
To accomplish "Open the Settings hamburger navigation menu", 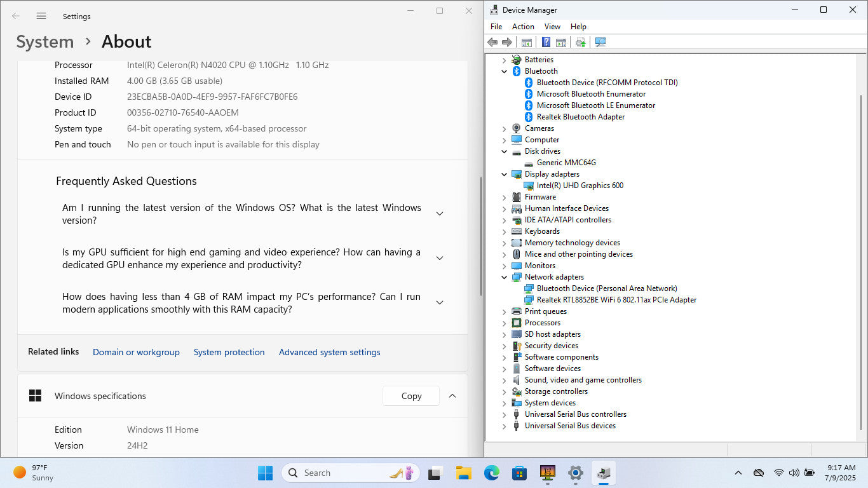I will coord(41,16).
